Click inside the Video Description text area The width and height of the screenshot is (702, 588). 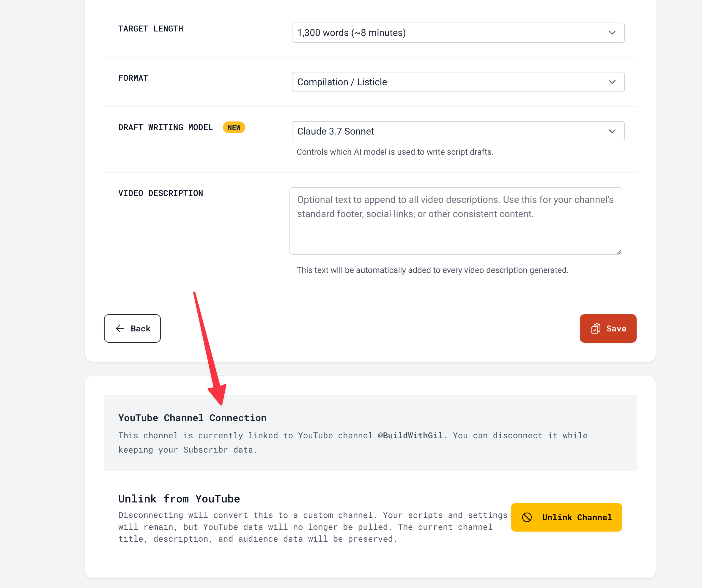click(456, 221)
